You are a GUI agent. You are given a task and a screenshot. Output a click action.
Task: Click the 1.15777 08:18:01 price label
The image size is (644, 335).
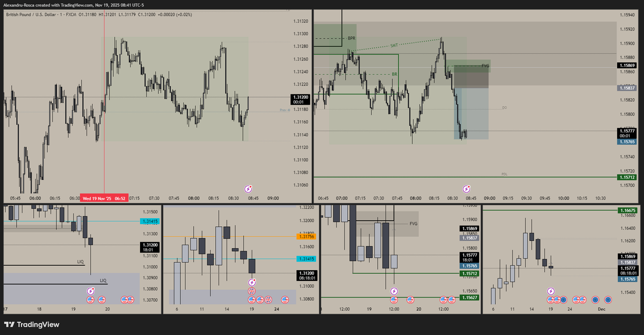(627, 270)
